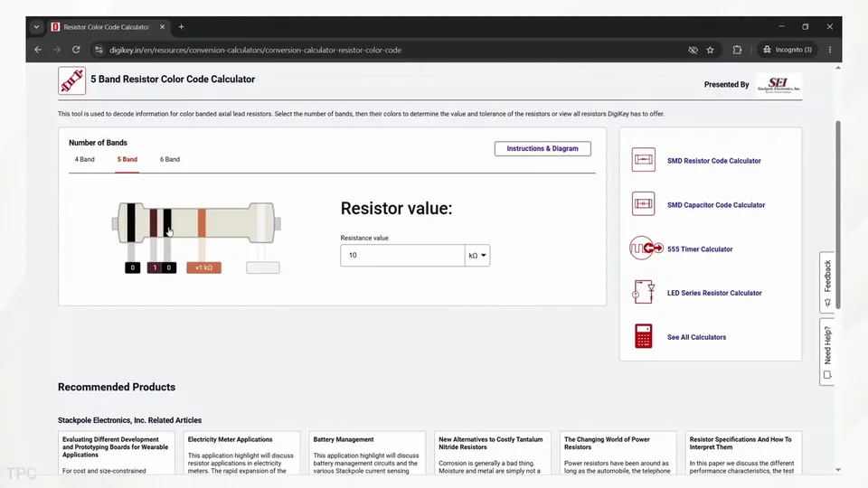Switch to the 6 Band tab
The image size is (868, 488).
(170, 159)
